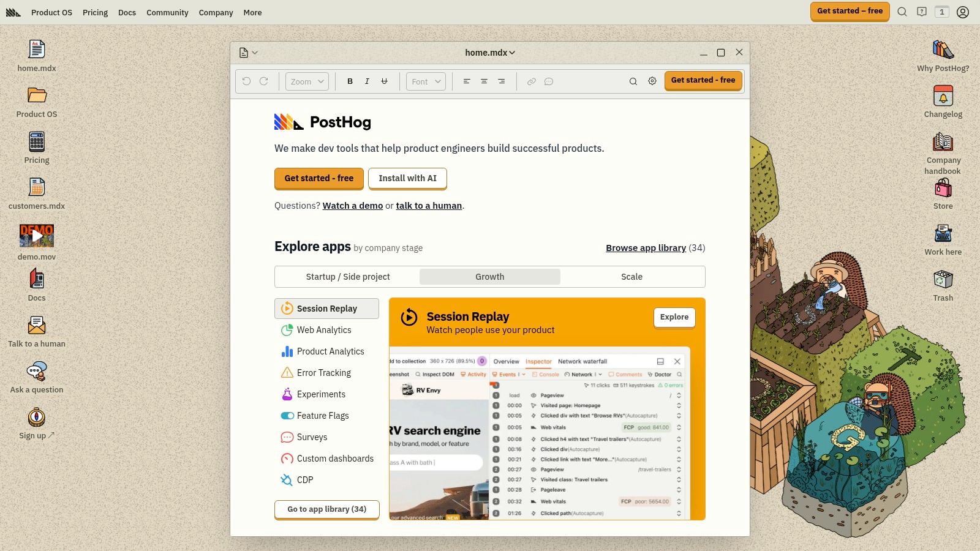980x551 pixels.
Task: Select Web Analytics in the apps list
Action: (326, 330)
